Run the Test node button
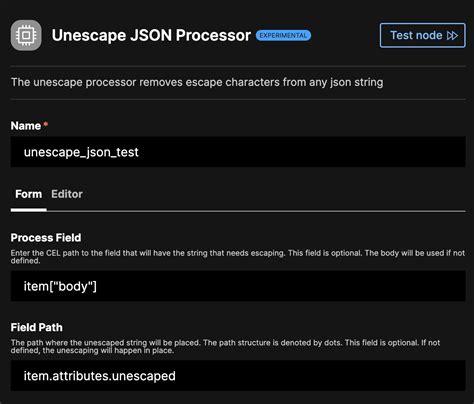Screen dimensions: 474x404 pos(423,35)
